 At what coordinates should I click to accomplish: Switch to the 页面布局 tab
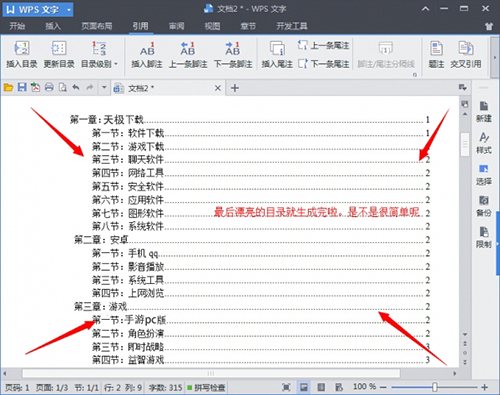pos(97,26)
